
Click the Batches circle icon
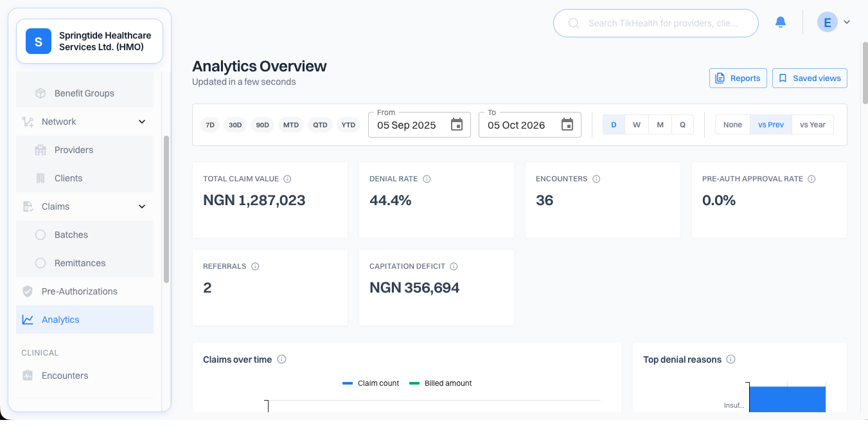point(40,235)
